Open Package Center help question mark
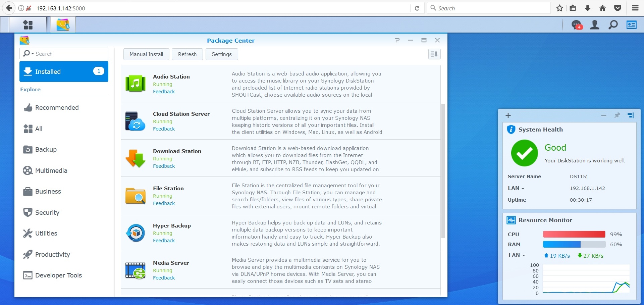This screenshot has height=305, width=644. point(397,40)
